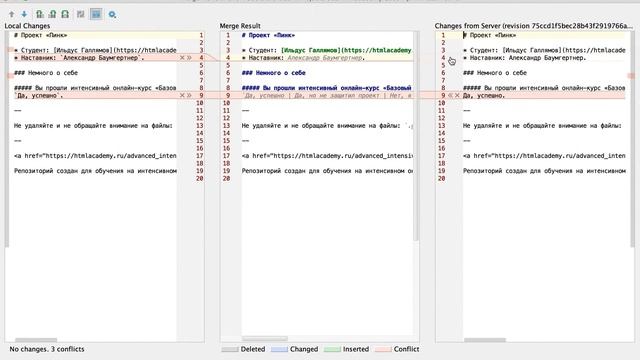This screenshot has height=360, width=640.
Task: Click the Deleted gray legend swatch
Action: pos(230,349)
